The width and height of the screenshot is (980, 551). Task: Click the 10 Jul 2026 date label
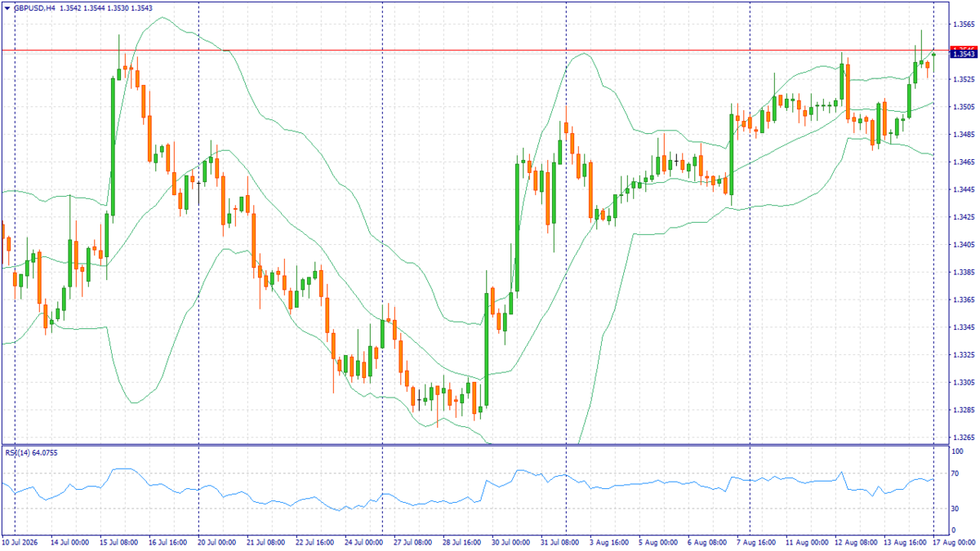click(x=20, y=541)
